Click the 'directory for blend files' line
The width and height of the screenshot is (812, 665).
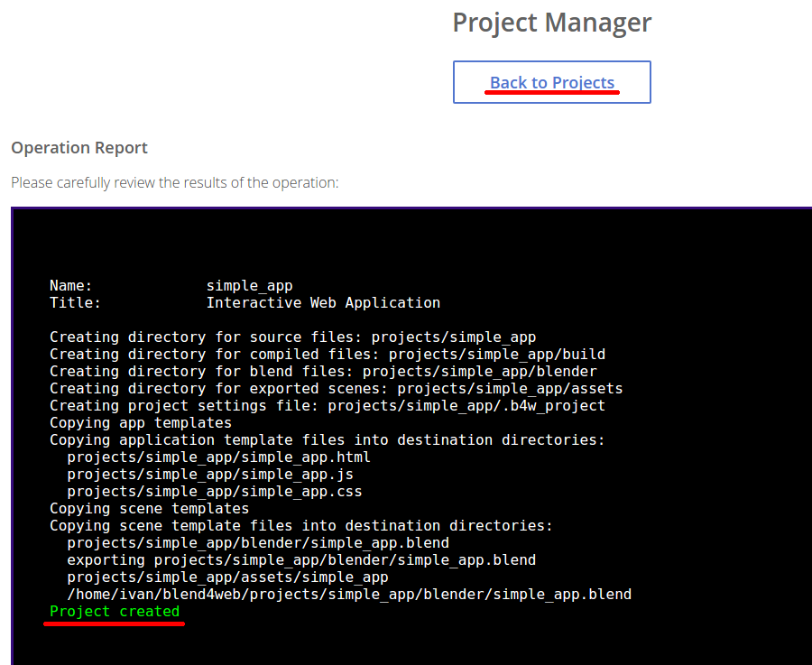tap(323, 372)
